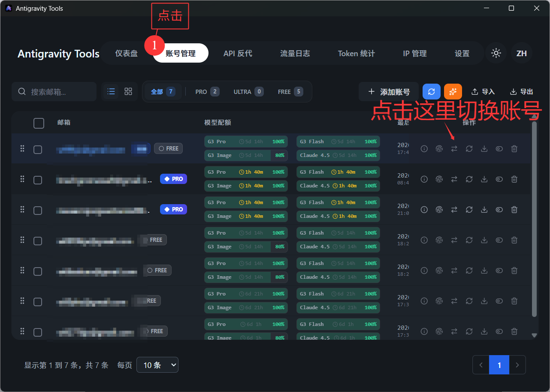Open the ZH language switcher
The image size is (550, 392).
pos(522,53)
